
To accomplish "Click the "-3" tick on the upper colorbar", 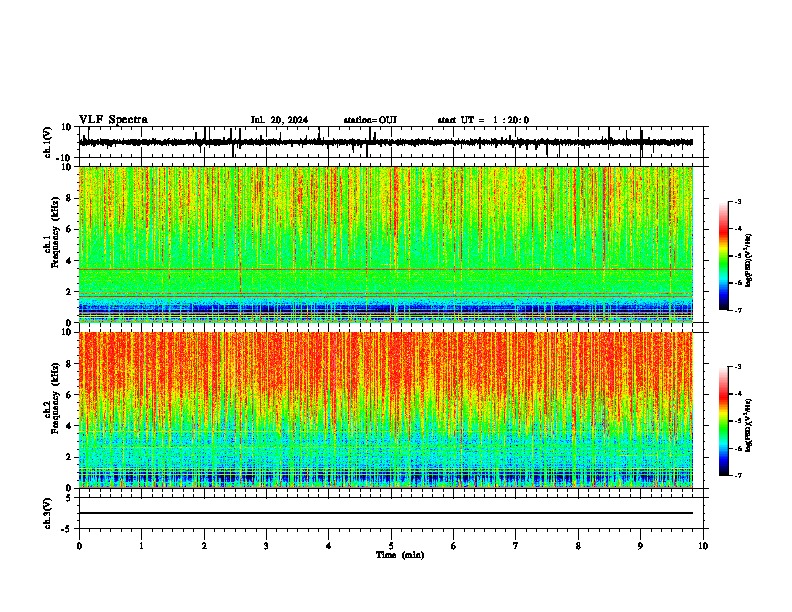I will [x=737, y=201].
